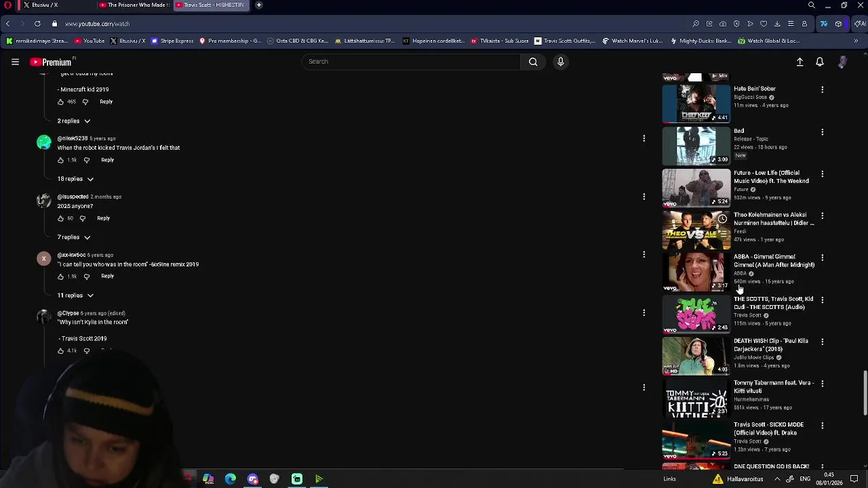Show hidden Windows system tray icons
The width and height of the screenshot is (868, 488).
[777, 479]
